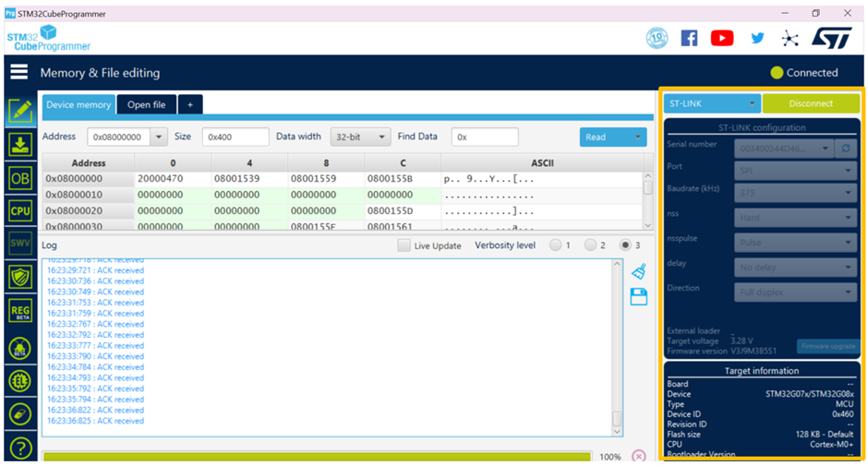Open the REG beta registers panel
The height and width of the screenshot is (466, 868).
[x=20, y=311]
